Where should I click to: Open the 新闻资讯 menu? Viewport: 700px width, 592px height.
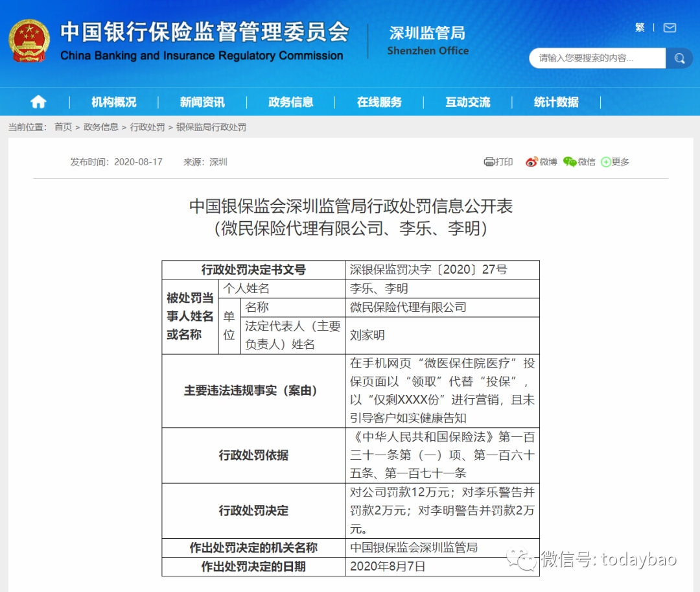pos(202,102)
